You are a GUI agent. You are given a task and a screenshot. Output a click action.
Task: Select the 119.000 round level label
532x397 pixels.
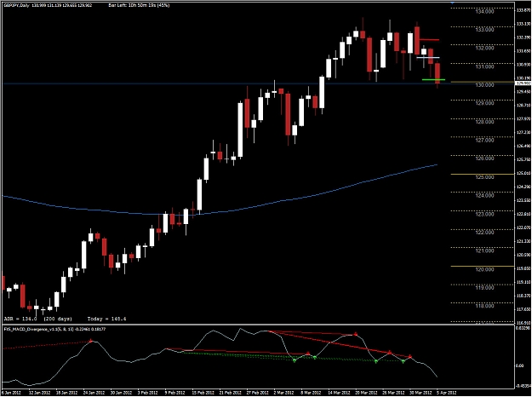485,288
